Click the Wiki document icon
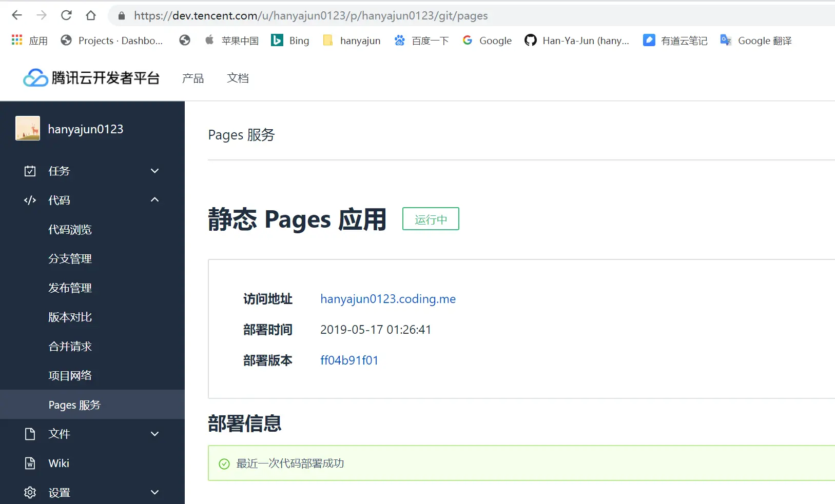The width and height of the screenshot is (835, 504). 30,463
